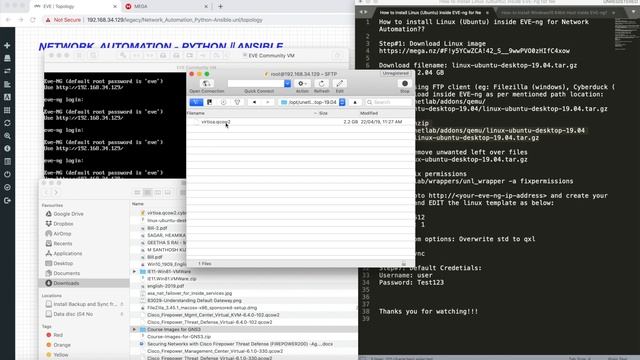Viewport: 640px width, 360px height.
Task: Open the text objects 'A' icon in EVE sidebar
Action: coord(7,97)
